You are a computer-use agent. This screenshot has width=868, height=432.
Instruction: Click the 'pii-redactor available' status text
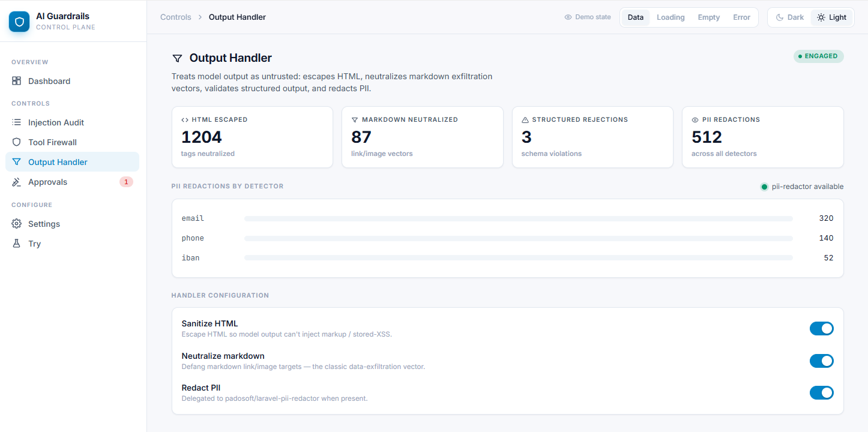pos(807,187)
